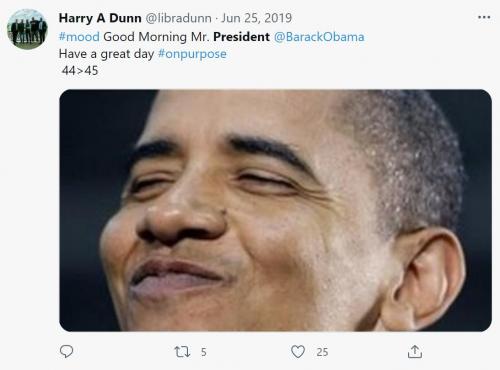Click the bold word President in the tweet
Viewport: 500px width, 370px height.
tap(241, 37)
